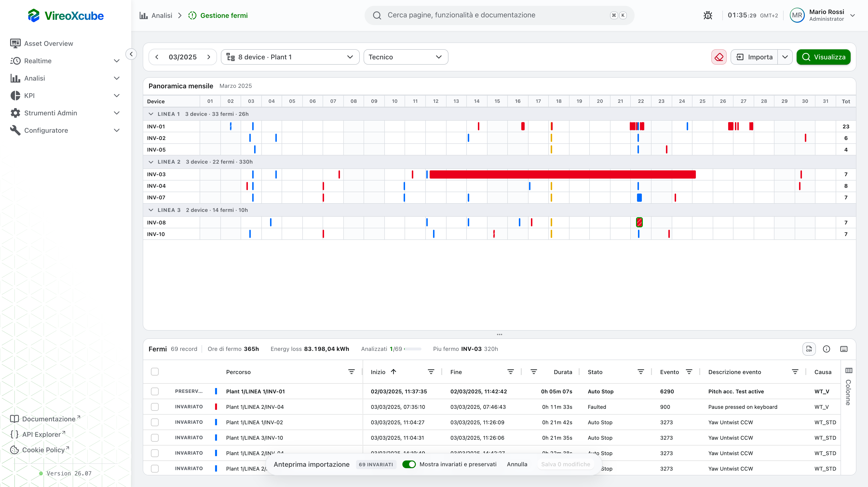Screen dimensions: 868x487
Task: Collapse the sidebar with the arrow button
Action: point(131,54)
